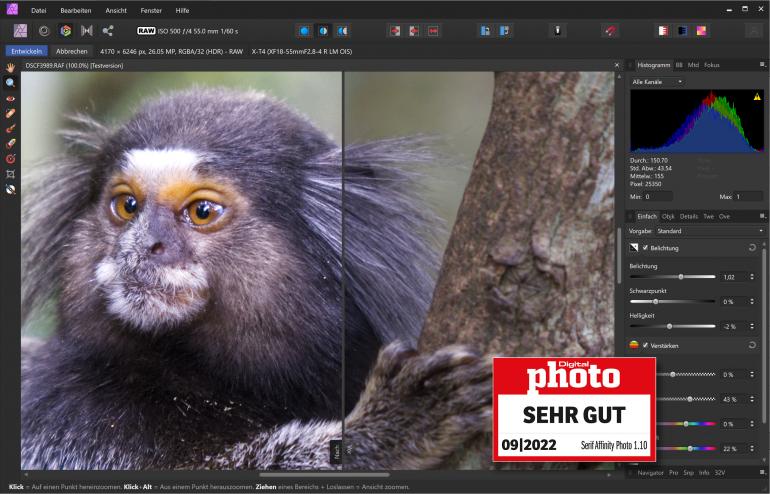Click the Belichtung exposure slider
The height and width of the screenshot is (494, 770).
pyautogui.click(x=672, y=277)
